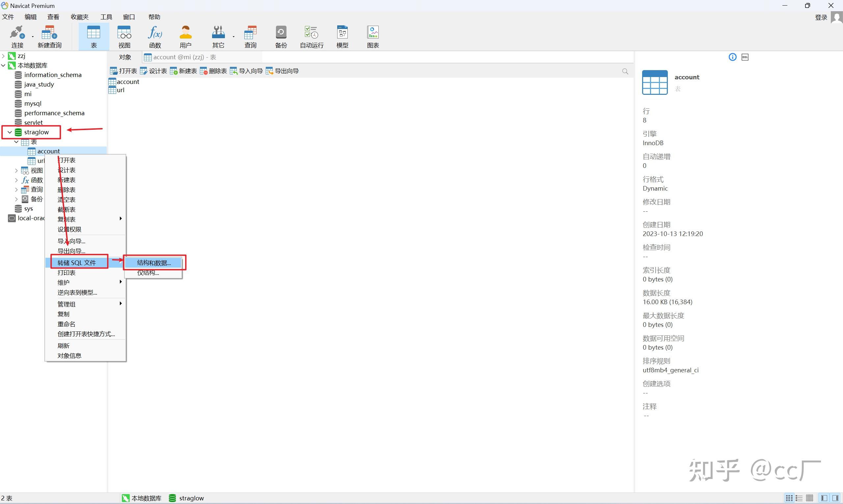Viewport: 843px width, 504px height.
Task: Open the 函数 functions toolbar icon
Action: pyautogui.click(x=155, y=36)
